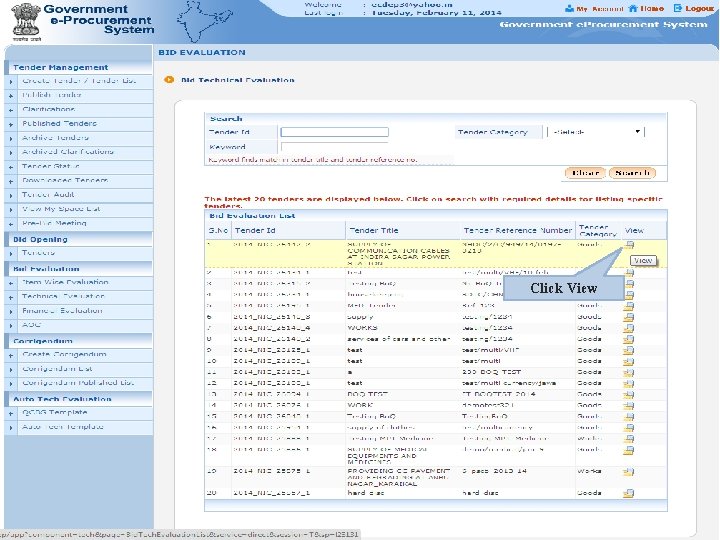Open View icon for WORK tender row 14
This screenshot has width=720, height=540.
pos(629,405)
